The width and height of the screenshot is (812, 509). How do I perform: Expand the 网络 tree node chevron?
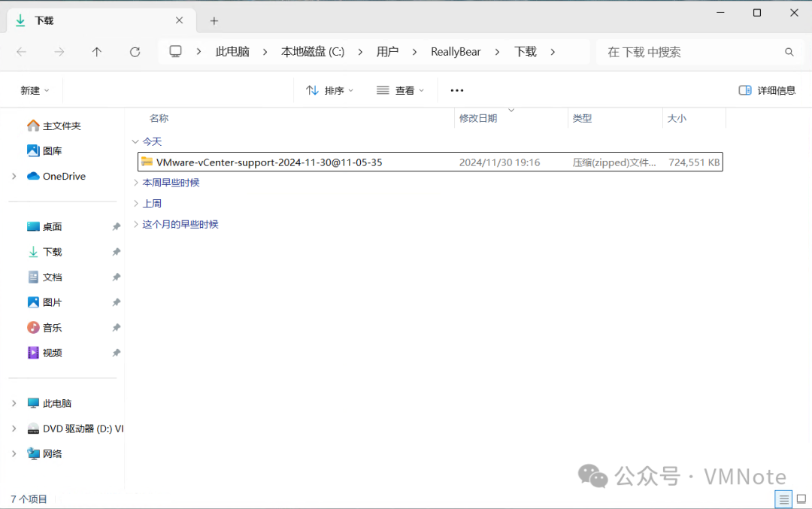click(x=14, y=453)
